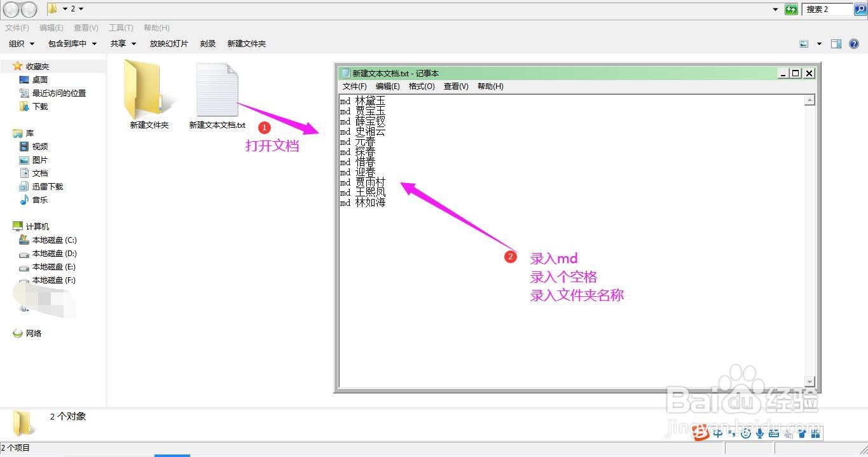
Task: Open the 组织 dropdown in Explorer toolbar
Action: pos(22,44)
